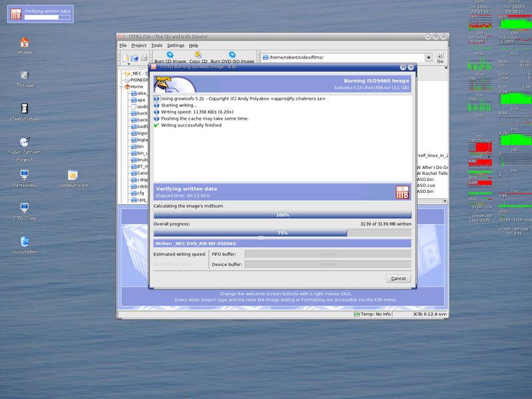Click the Go button beside the path field
This screenshot has height=399, width=532.
tap(440, 57)
